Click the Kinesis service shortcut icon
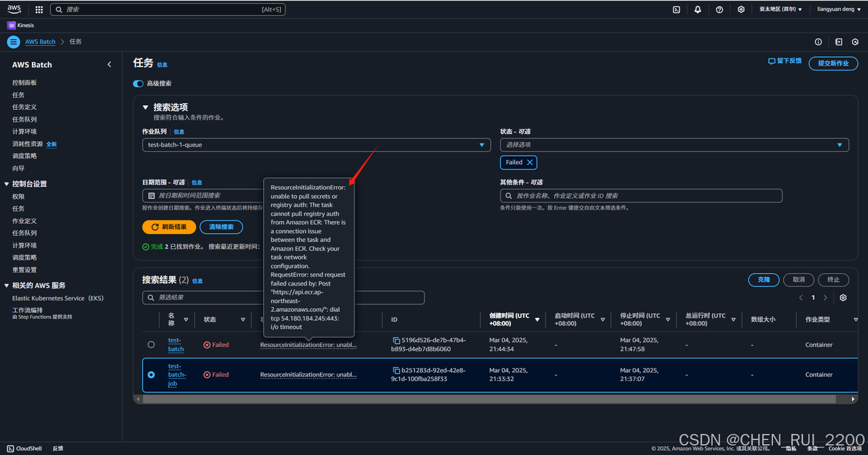Viewport: 868px width, 455px height. [12, 25]
